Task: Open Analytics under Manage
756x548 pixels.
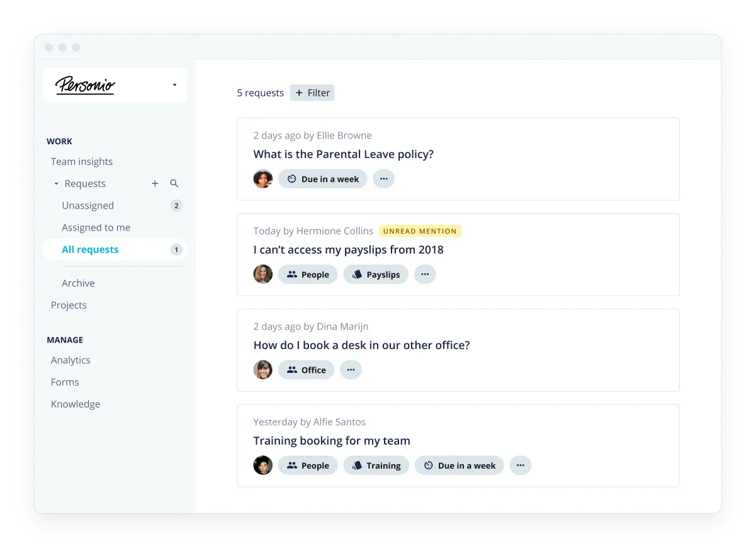Action: [x=71, y=360]
